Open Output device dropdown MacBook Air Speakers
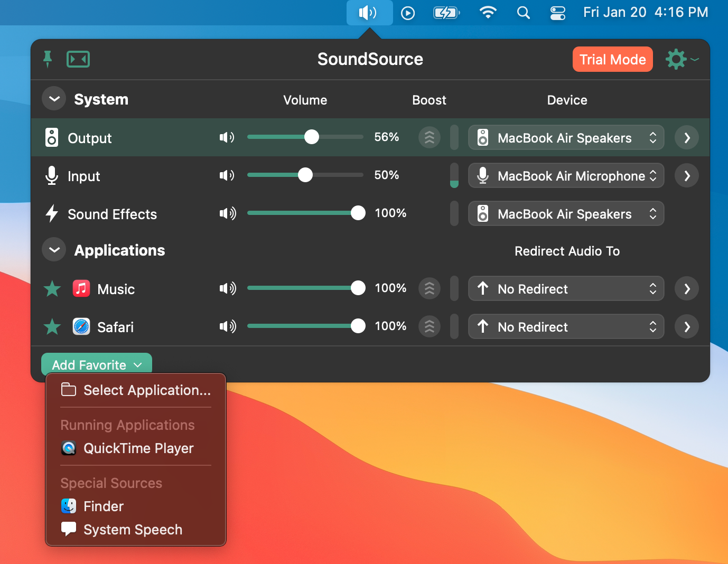 (x=566, y=138)
